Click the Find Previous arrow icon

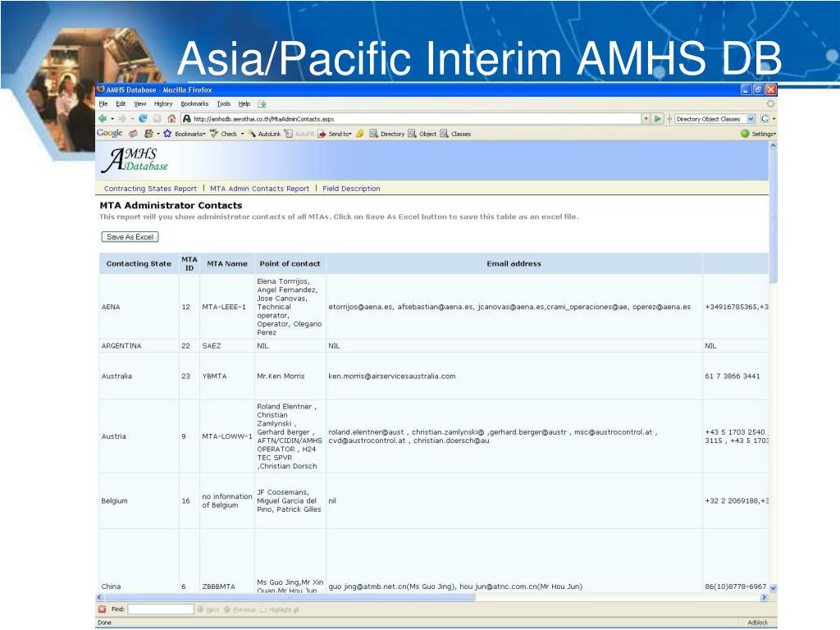point(226,609)
